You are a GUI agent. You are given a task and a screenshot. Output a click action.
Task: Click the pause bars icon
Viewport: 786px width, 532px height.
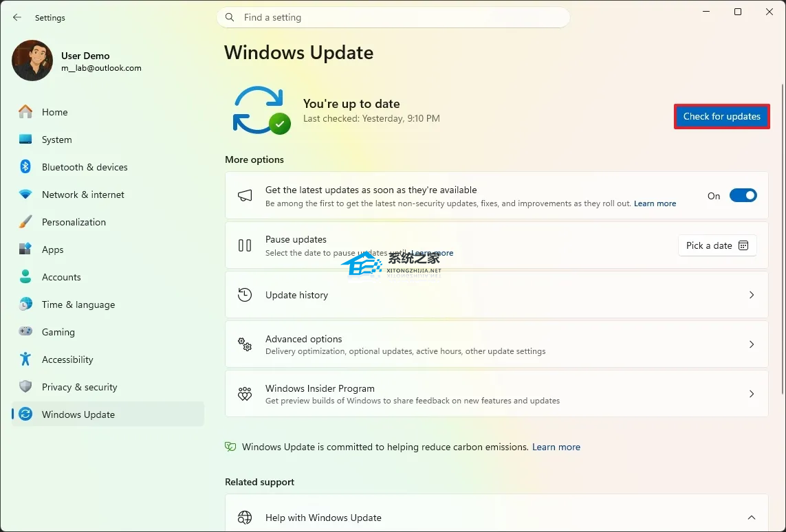click(x=245, y=245)
